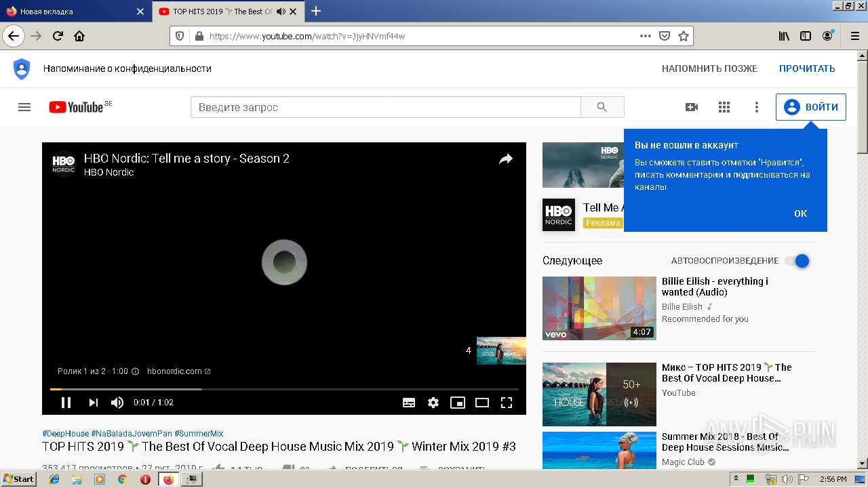Toggle subtitles in the player
The image size is (868, 488).
[x=409, y=403]
